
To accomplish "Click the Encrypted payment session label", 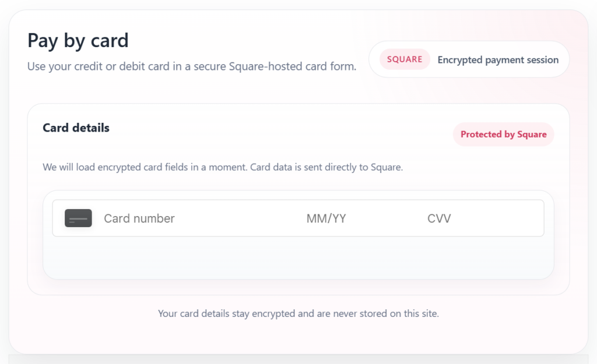I will click(498, 59).
